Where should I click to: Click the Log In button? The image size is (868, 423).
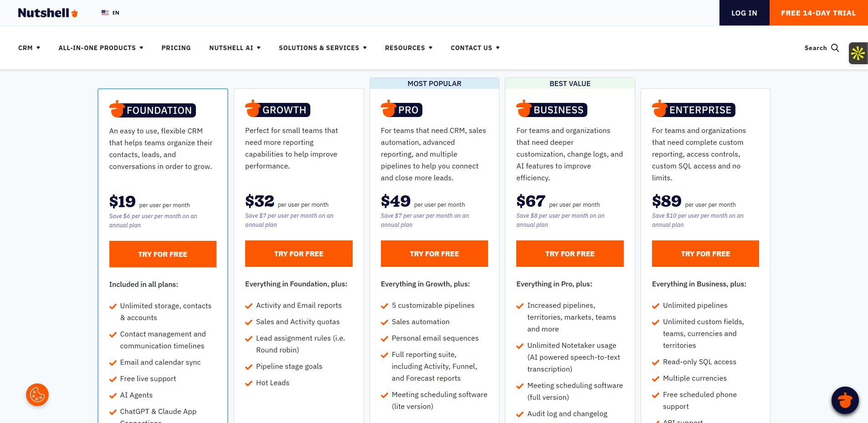pyautogui.click(x=744, y=13)
